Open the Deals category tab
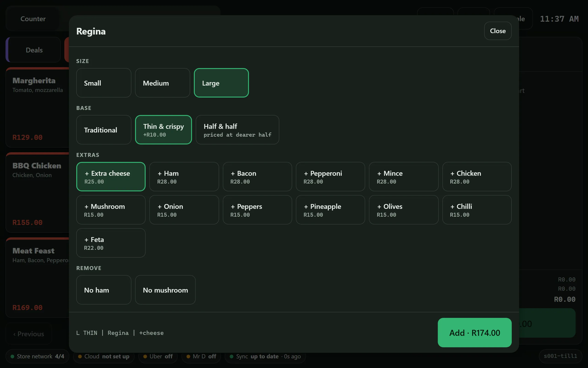Screen dimensions: 588x368 pyautogui.click(x=33, y=50)
